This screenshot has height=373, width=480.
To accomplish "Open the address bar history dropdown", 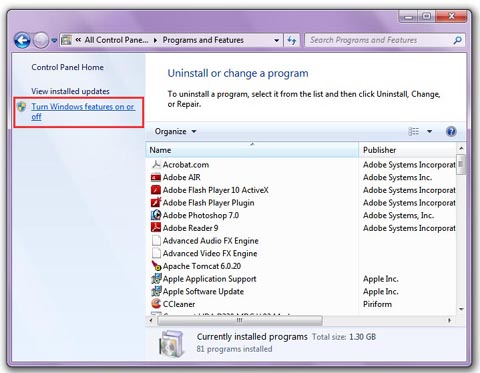I will (276, 40).
